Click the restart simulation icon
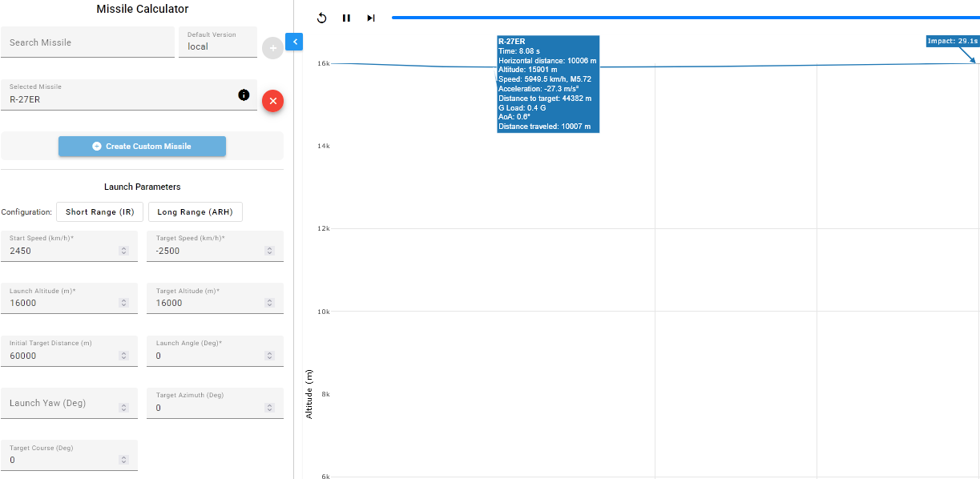The image size is (980, 479). [x=322, y=18]
